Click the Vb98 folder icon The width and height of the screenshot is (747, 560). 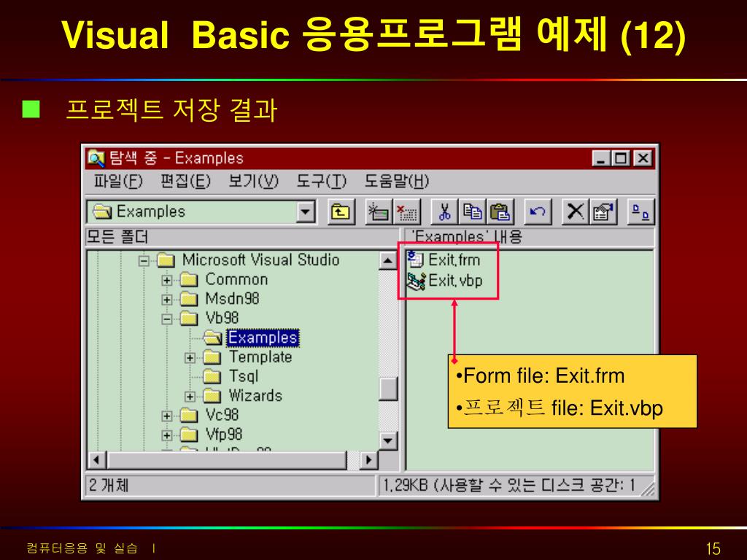[189, 319]
